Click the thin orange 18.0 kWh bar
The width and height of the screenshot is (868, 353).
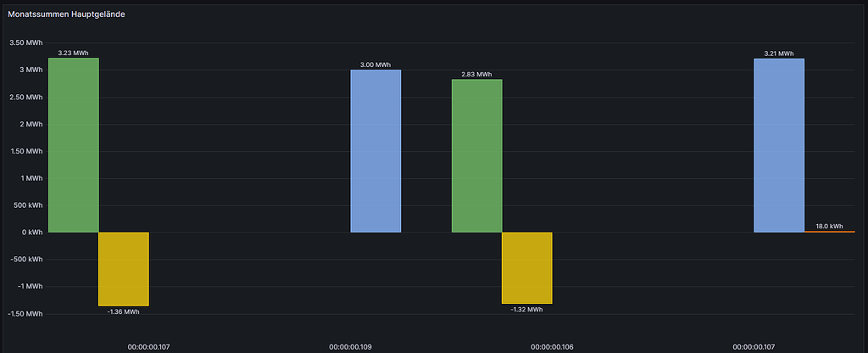point(829,232)
